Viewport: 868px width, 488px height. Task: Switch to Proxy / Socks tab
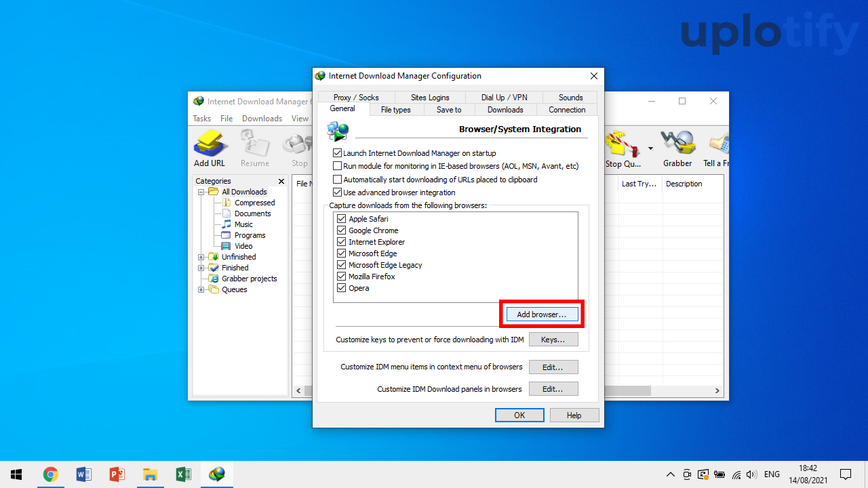[356, 98]
